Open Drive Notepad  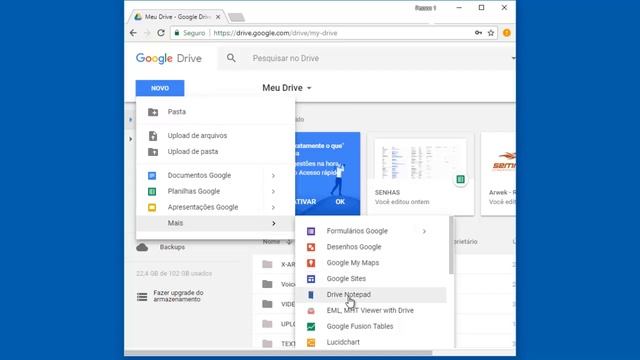tap(371, 295)
